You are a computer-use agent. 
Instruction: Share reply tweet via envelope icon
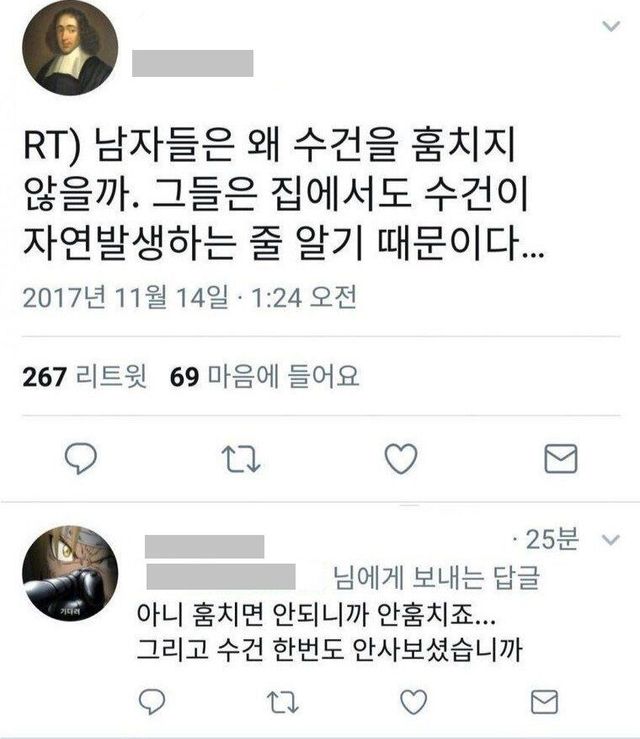click(545, 702)
